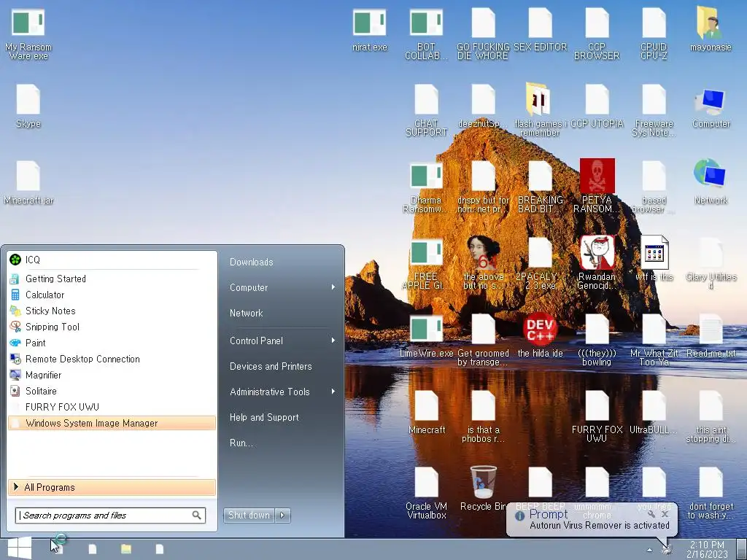Show hidden icons arrow in system tray

pos(649,550)
